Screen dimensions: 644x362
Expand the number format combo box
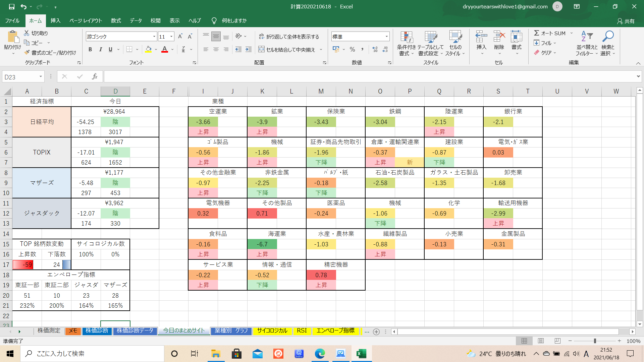point(387,37)
